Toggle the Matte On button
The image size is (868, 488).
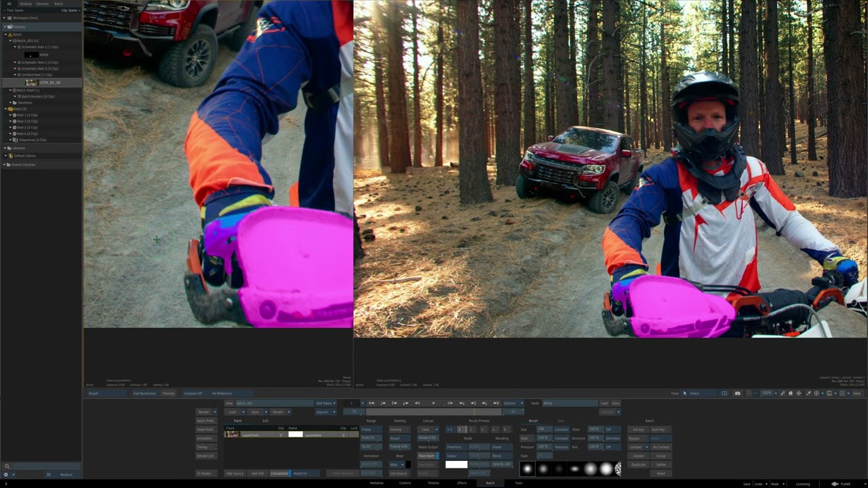307,473
